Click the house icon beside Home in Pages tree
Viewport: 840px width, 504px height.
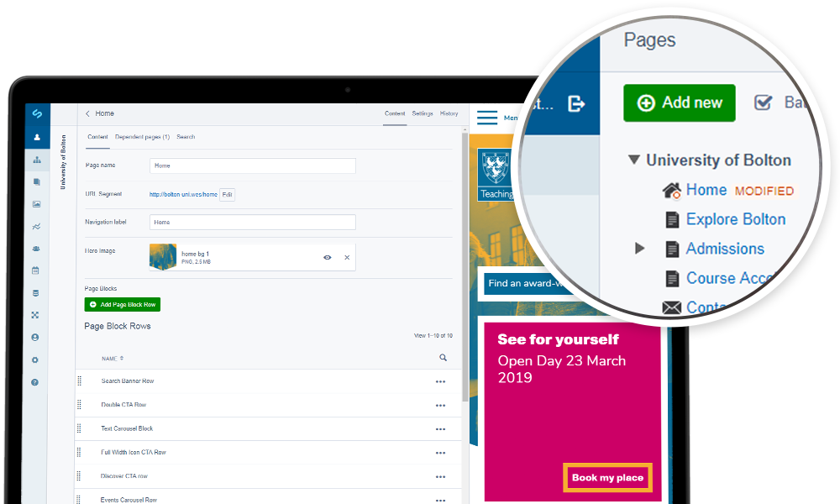pos(672,191)
